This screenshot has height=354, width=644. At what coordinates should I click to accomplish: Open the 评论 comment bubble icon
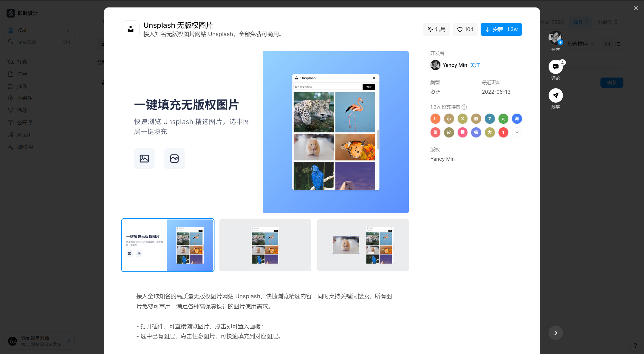(555, 67)
